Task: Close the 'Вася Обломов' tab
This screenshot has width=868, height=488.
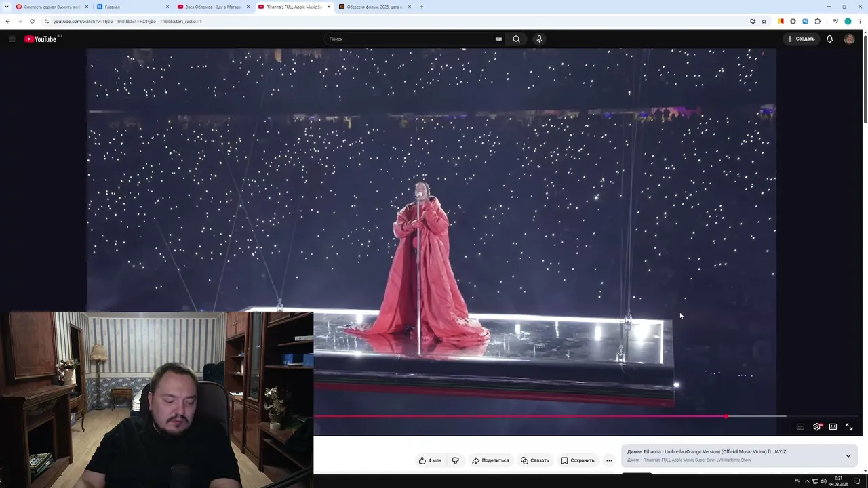Action: pos(248,7)
